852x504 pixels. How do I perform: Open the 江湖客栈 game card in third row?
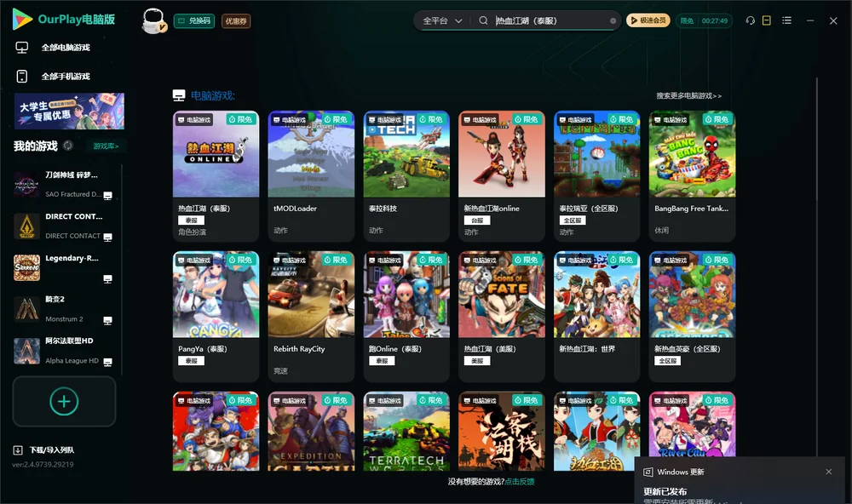(x=502, y=432)
